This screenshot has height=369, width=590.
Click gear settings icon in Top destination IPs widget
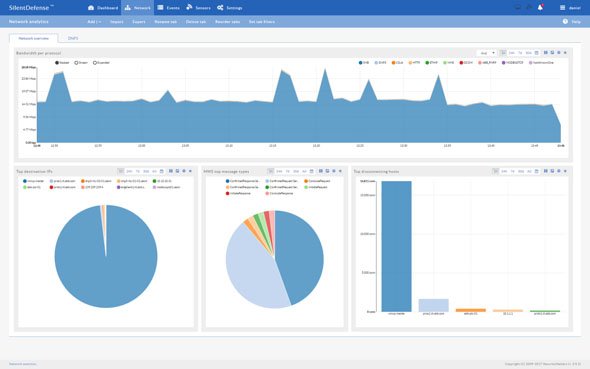(184, 171)
